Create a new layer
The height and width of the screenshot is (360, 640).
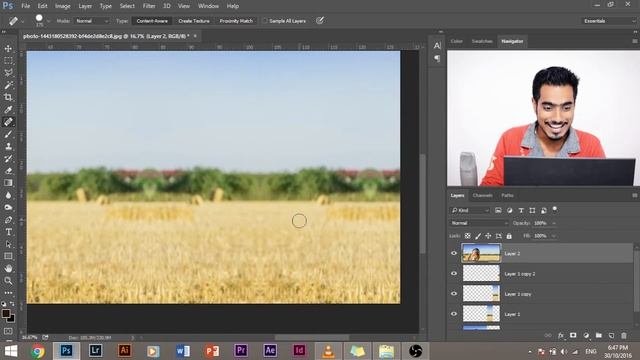[611, 336]
